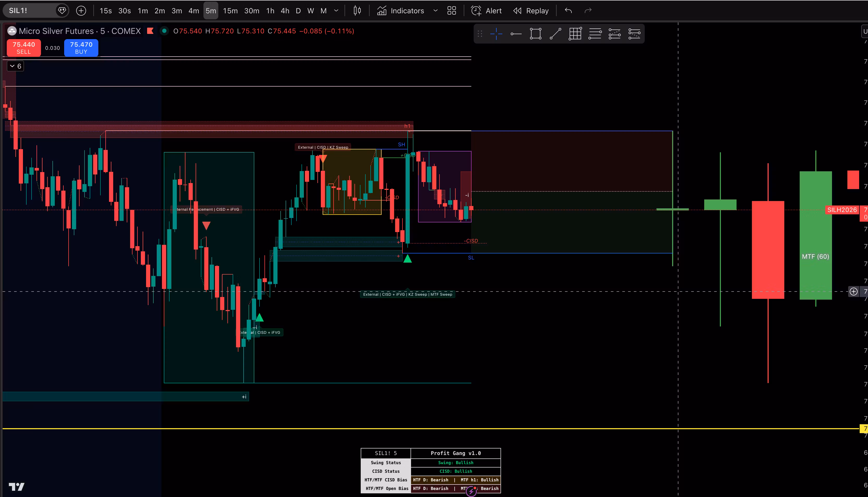Toggle the red flag marker beside COMEX
Screen dimensions: 868x497
point(150,31)
